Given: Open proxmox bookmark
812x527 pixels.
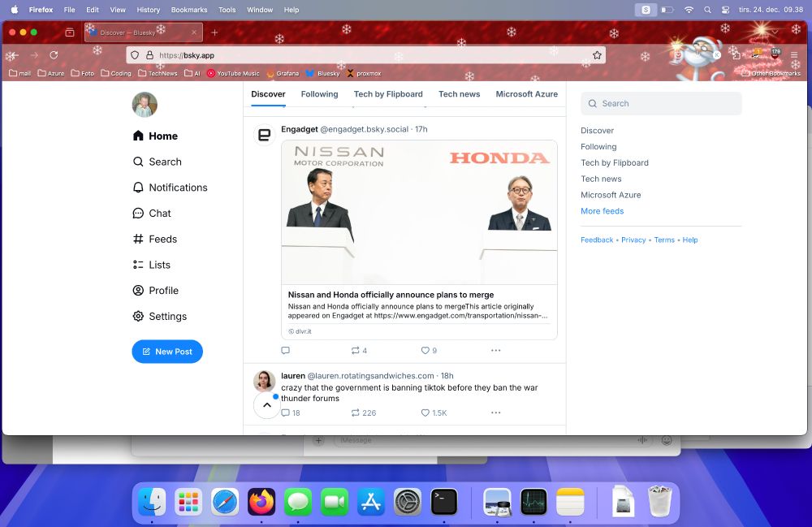Looking at the screenshot, I should (x=364, y=74).
